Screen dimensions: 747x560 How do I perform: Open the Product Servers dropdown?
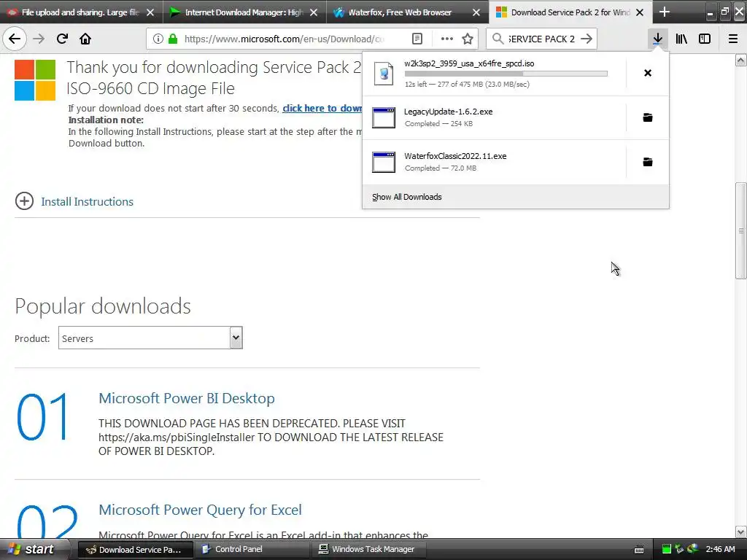pos(150,338)
